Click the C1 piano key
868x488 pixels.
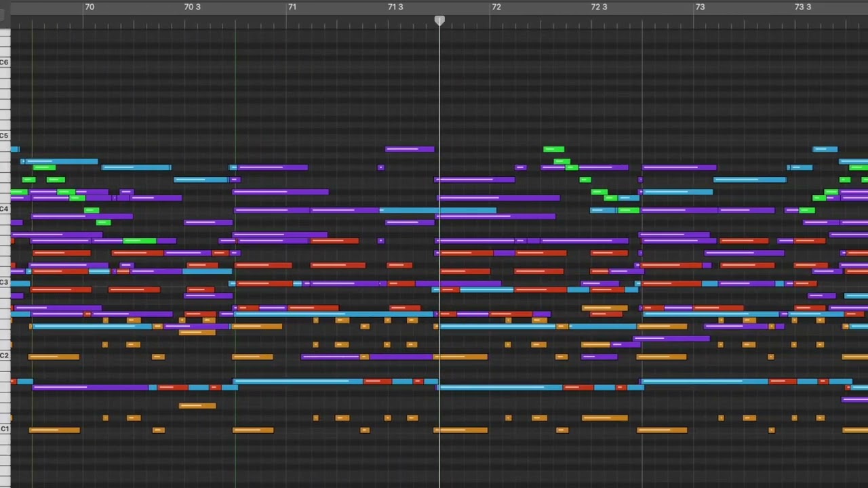click(5, 429)
